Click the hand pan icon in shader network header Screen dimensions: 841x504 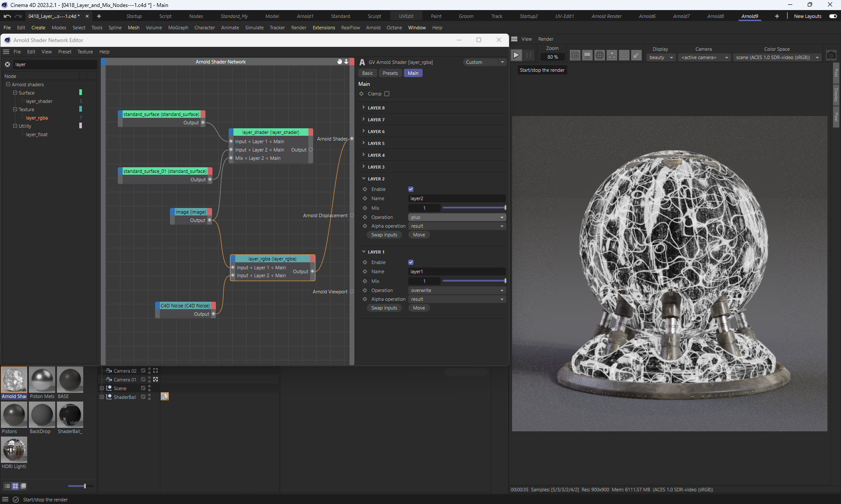coord(339,62)
